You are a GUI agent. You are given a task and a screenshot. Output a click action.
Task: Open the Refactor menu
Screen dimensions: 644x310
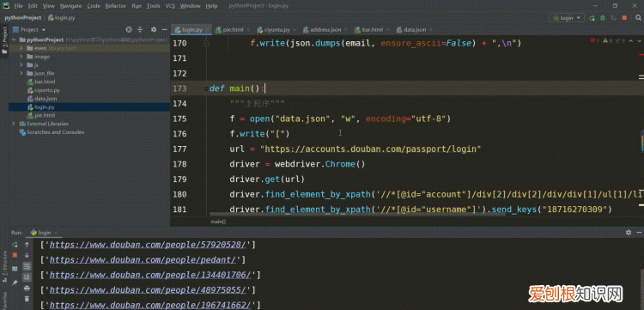(x=116, y=6)
